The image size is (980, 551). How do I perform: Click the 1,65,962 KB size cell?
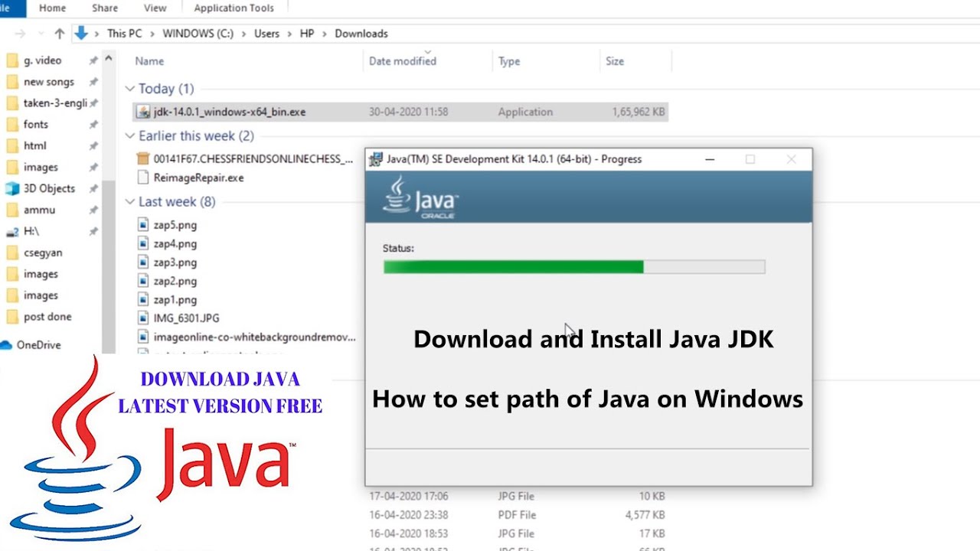(638, 112)
